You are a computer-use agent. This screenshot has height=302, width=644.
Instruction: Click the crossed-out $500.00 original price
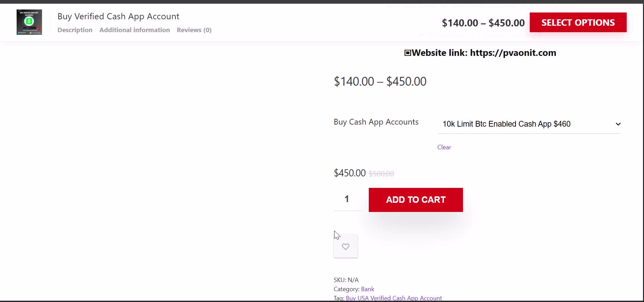(x=381, y=174)
